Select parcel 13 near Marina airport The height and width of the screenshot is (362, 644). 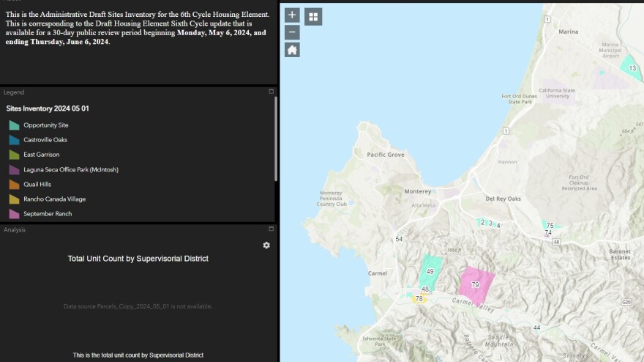coord(630,66)
